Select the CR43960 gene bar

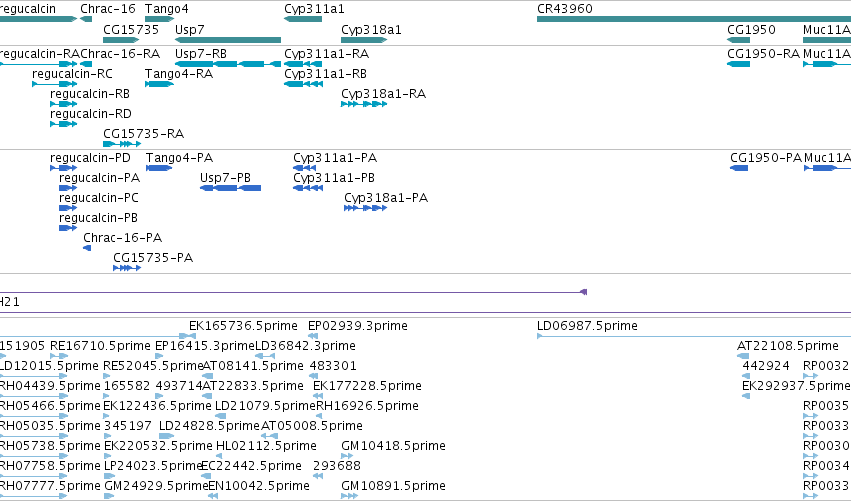(694, 19)
